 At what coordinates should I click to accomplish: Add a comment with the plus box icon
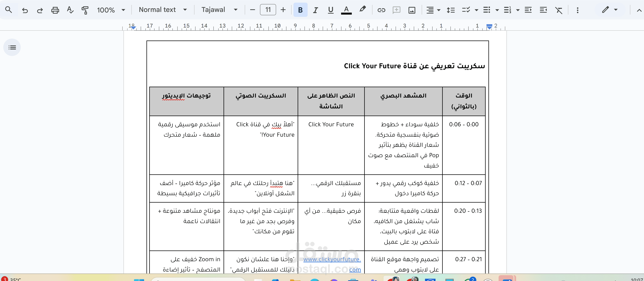coord(396,10)
